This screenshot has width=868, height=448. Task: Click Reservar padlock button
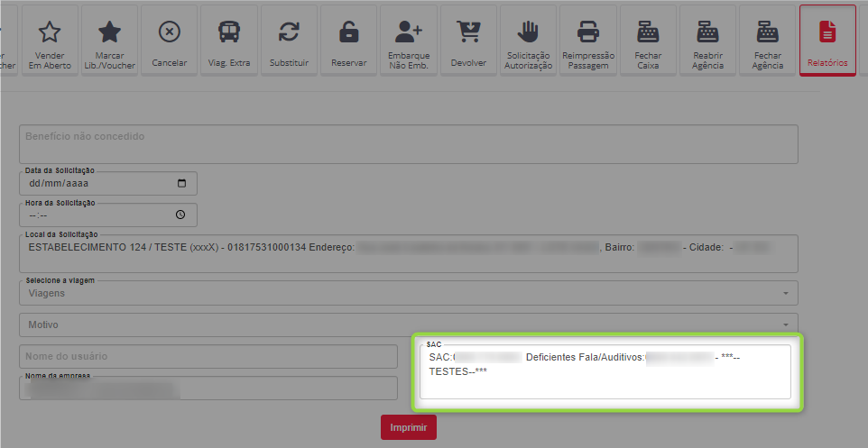[349, 41]
